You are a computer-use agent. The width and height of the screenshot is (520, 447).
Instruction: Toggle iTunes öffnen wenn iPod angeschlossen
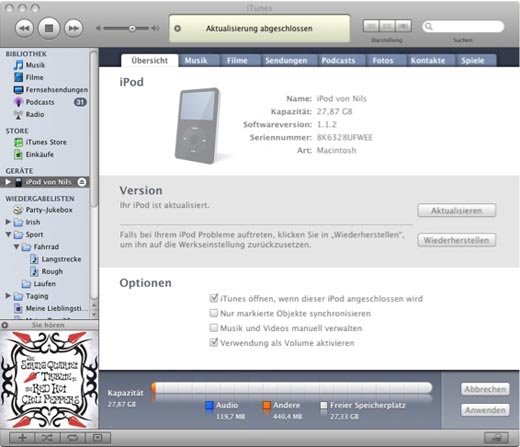tap(214, 298)
